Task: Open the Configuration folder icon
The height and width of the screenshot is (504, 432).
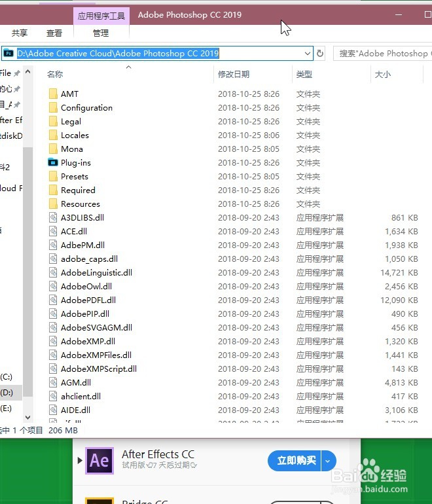Action: tap(53, 108)
